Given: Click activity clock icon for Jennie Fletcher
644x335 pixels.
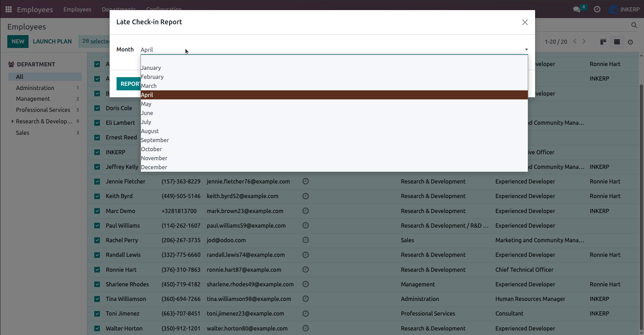Looking at the screenshot, I should click(x=305, y=181).
